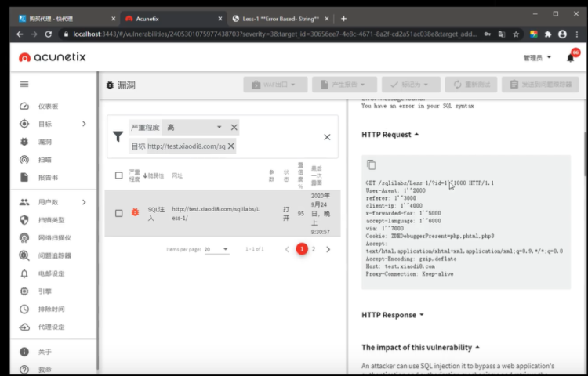Viewport: 588px width, 376px height.
Task: Open the 问题追踪器 issue tracker icon
Action: click(x=24, y=255)
